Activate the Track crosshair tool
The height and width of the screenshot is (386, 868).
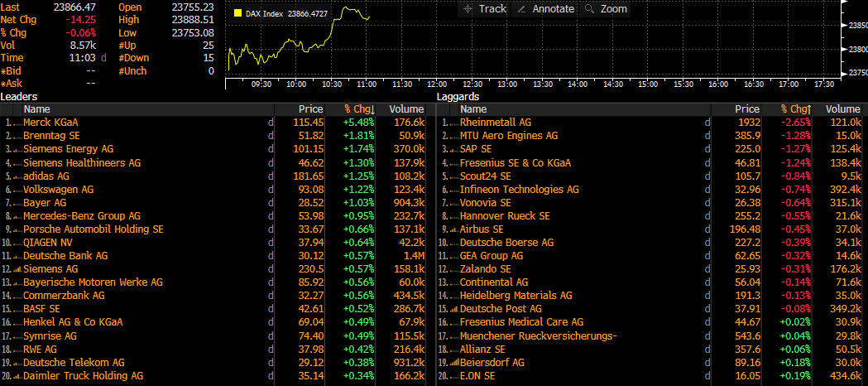[x=485, y=9]
